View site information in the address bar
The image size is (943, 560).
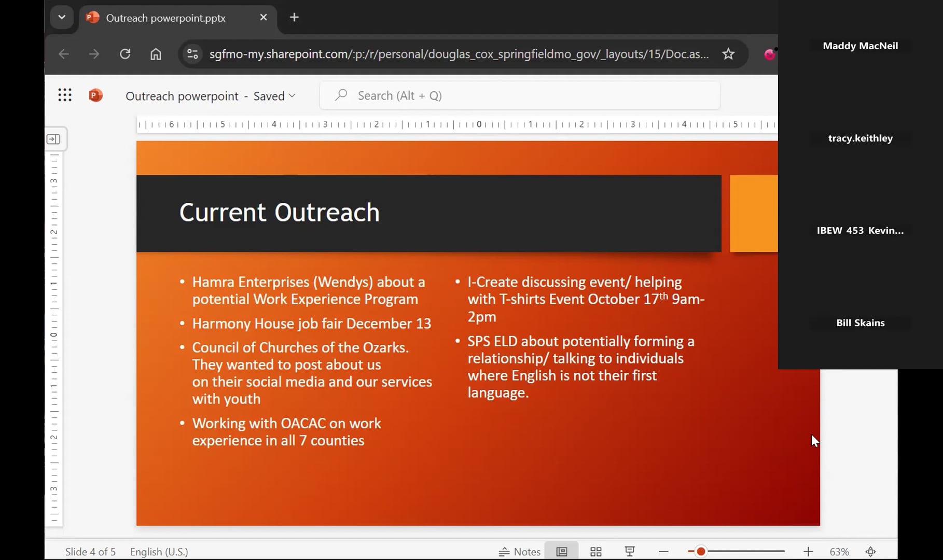192,54
